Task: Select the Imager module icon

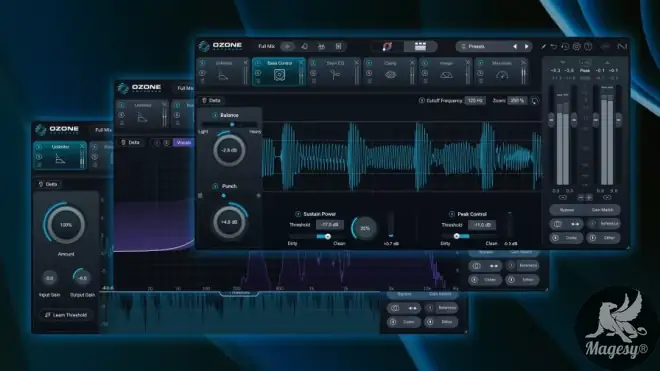Action: [x=446, y=75]
